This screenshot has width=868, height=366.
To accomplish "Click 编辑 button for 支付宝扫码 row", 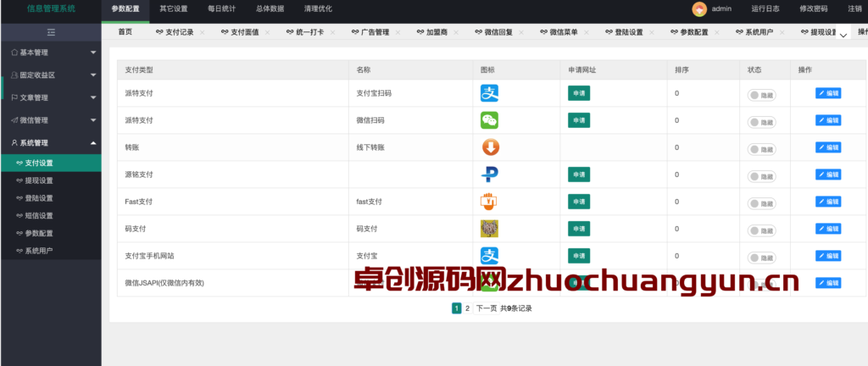I will [x=828, y=93].
